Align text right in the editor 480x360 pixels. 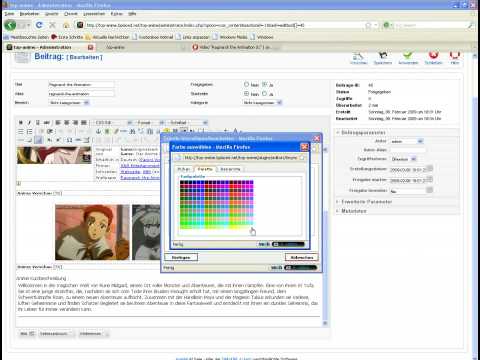coord(75,123)
